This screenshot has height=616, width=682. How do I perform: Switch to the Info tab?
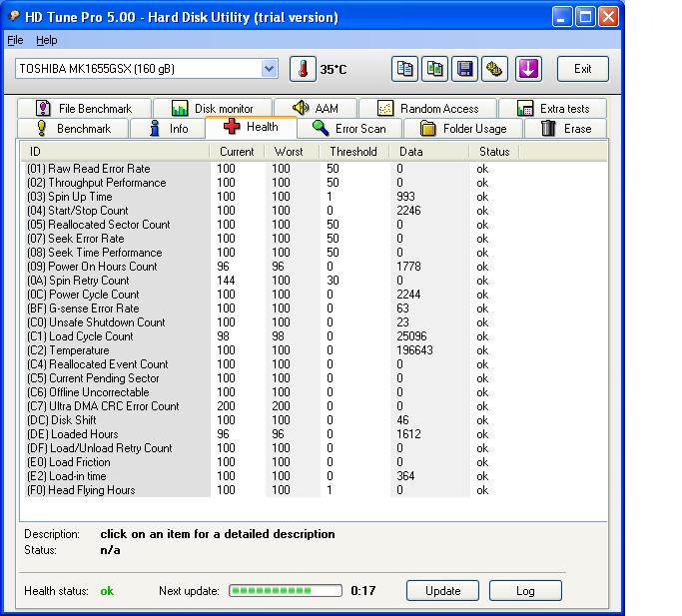[168, 129]
